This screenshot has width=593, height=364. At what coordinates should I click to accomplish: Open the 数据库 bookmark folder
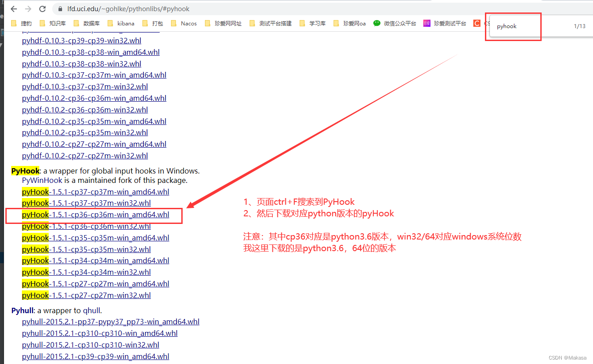[x=87, y=23]
